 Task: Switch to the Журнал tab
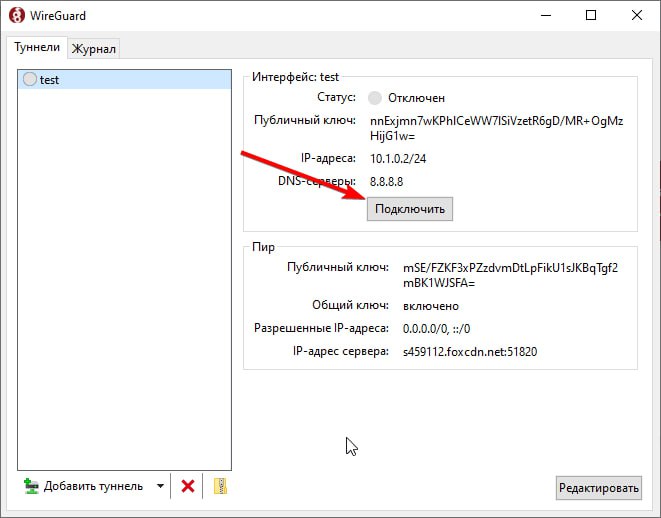coord(94,49)
